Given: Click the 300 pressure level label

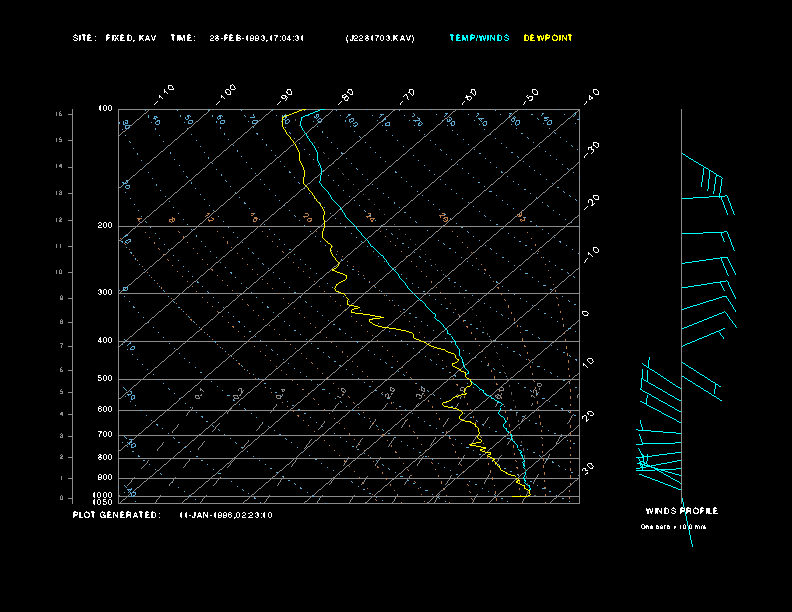Looking at the screenshot, I should (105, 293).
